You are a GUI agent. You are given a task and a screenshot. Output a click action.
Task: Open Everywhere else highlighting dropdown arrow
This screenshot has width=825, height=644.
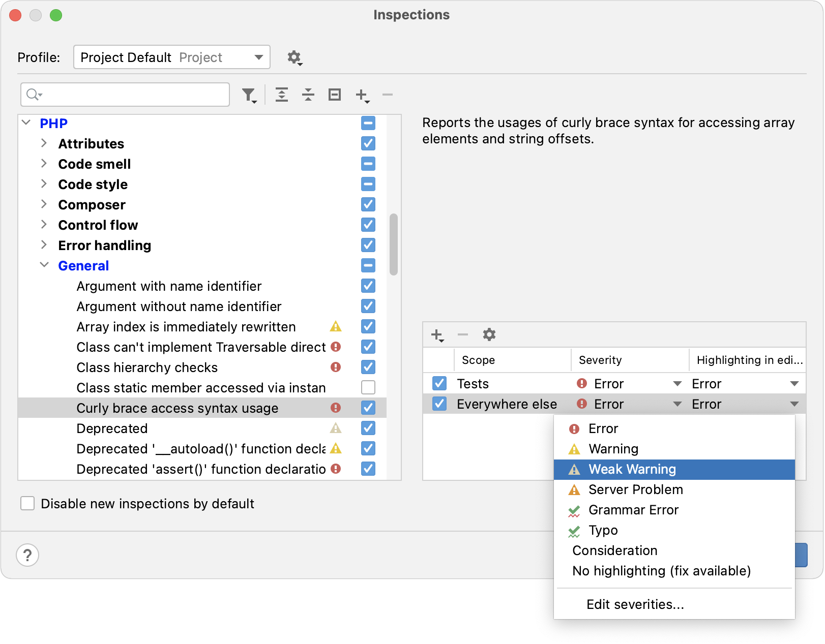click(x=794, y=404)
